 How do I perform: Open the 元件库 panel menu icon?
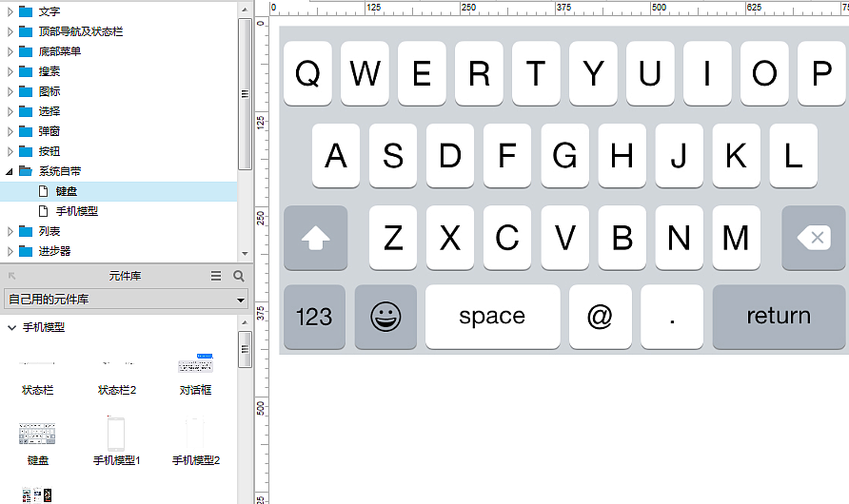coord(216,277)
